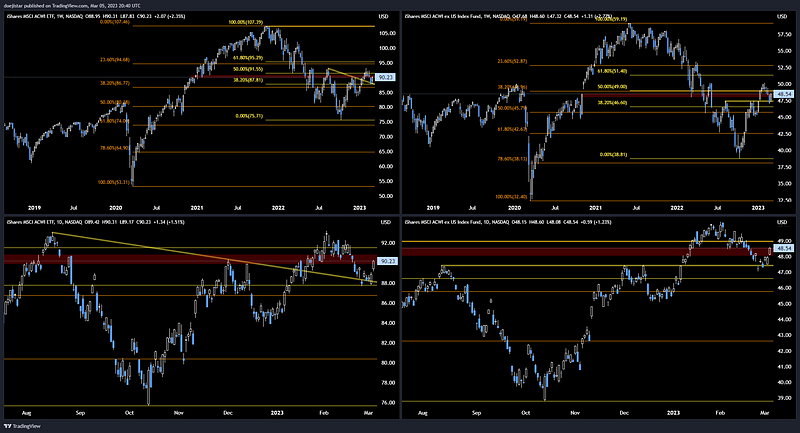Image resolution: width=800 pixels, height=433 pixels.
Task: Click the TradingView logo in bottom-left corner
Action: pyautogui.click(x=22, y=425)
